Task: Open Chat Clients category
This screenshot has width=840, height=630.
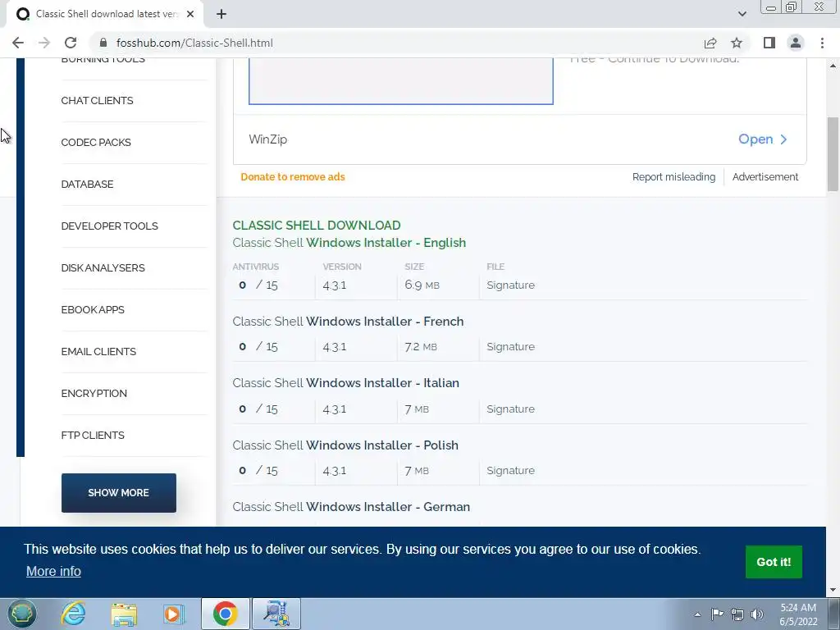Action: click(97, 101)
